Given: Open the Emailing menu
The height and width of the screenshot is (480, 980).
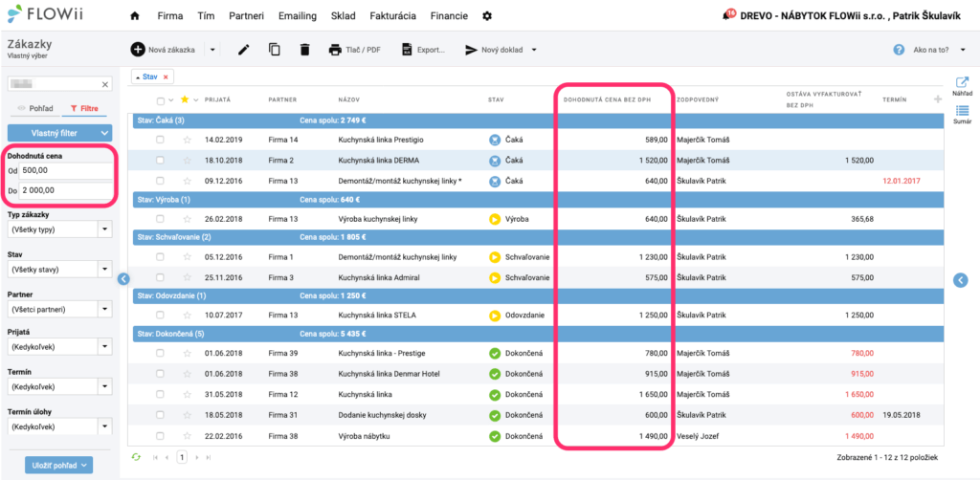Looking at the screenshot, I should click(297, 16).
